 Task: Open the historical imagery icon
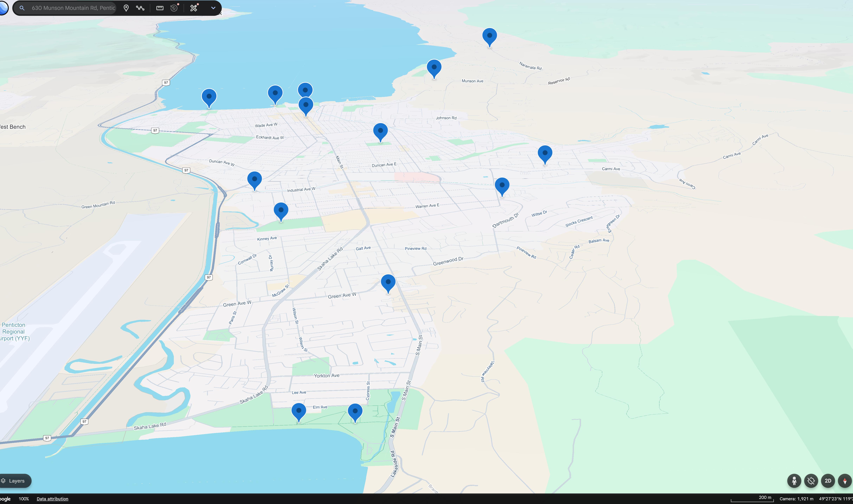pyautogui.click(x=174, y=8)
